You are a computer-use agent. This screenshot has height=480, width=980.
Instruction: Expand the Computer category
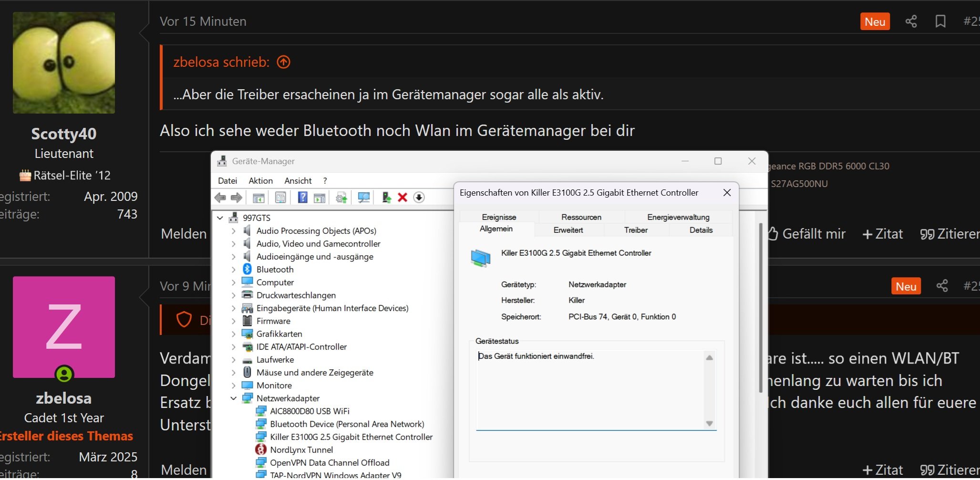(233, 282)
